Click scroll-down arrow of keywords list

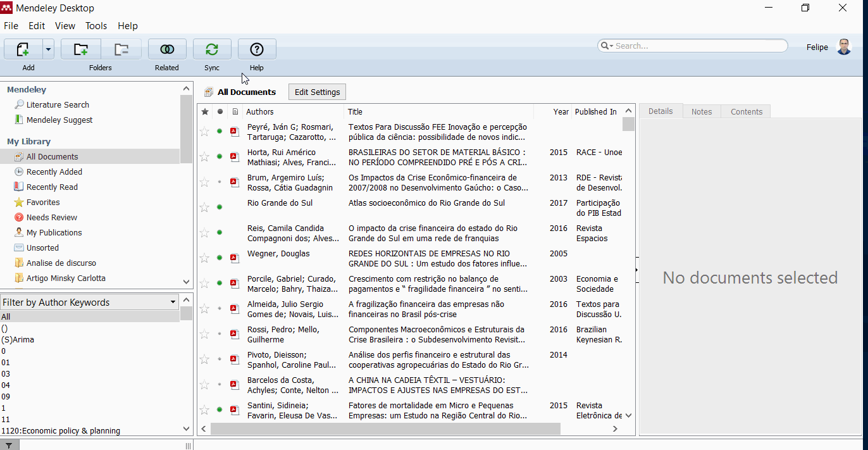[x=186, y=428]
